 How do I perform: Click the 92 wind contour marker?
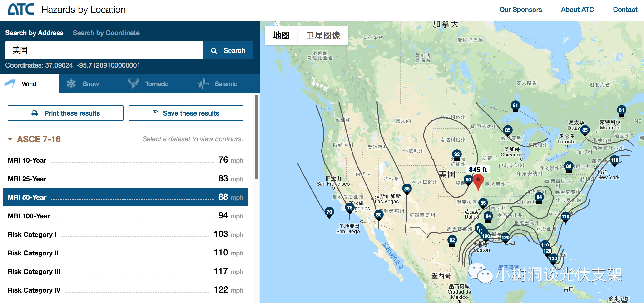pyautogui.click(x=457, y=155)
